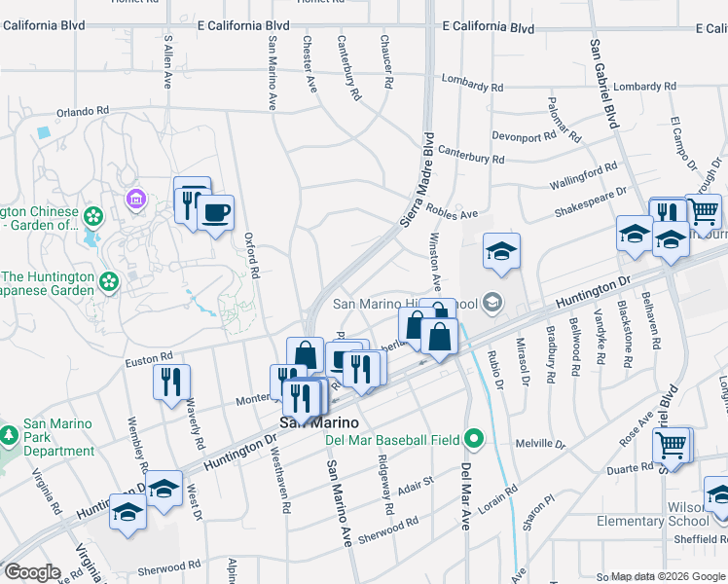Click the Bradbury Rd street label
The height and width of the screenshot is (584, 728).
(x=551, y=354)
